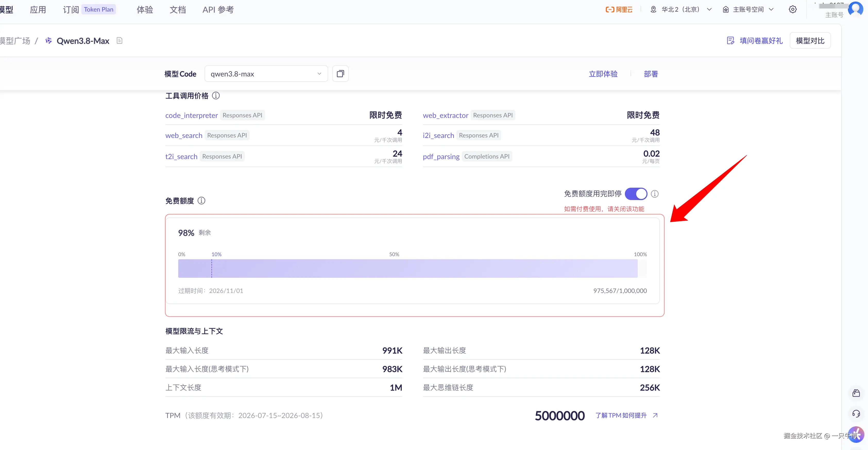Click 立即体验 link

(x=603, y=74)
